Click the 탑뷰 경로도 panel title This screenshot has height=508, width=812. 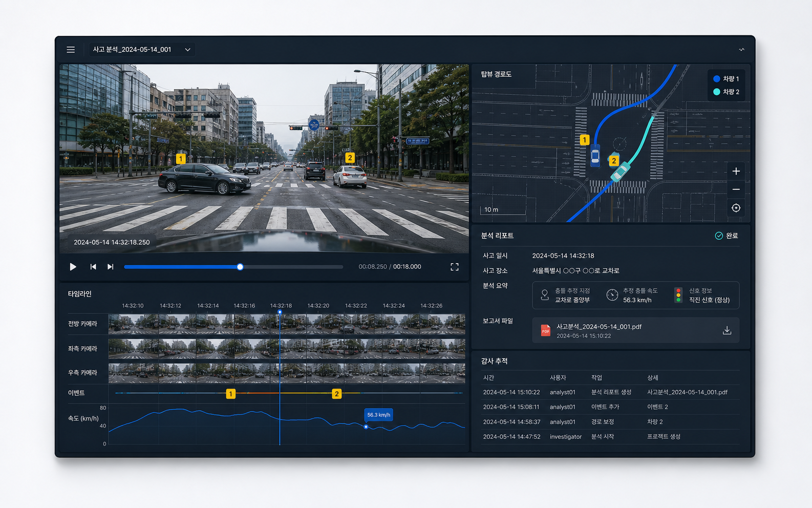point(496,74)
